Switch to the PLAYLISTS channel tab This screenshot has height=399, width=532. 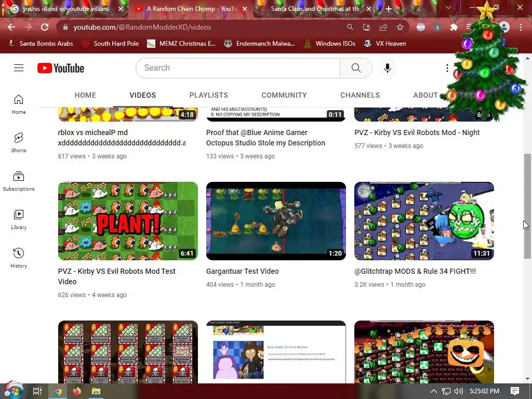pos(209,96)
